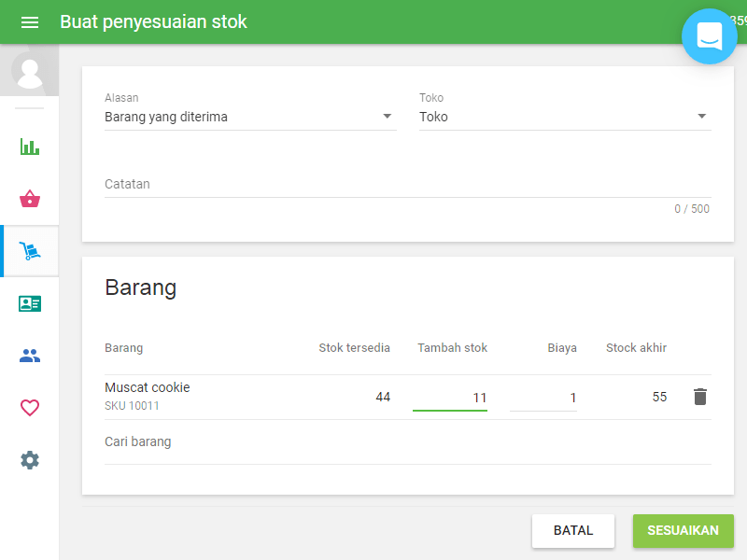This screenshot has height=560, width=747.
Task: Open the live chat support bubble
Action: coord(710,36)
